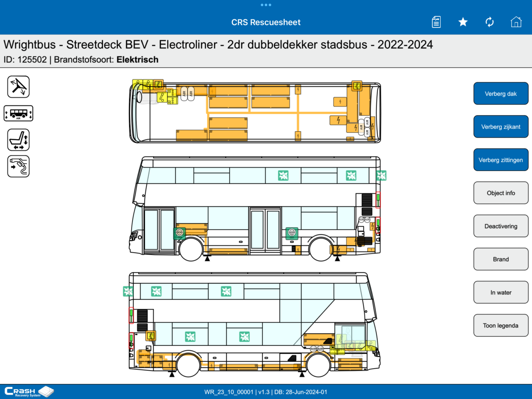Screen dimensions: 532x399
Task: Tap AIR tanks near front in roof view
Action: click(x=188, y=93)
